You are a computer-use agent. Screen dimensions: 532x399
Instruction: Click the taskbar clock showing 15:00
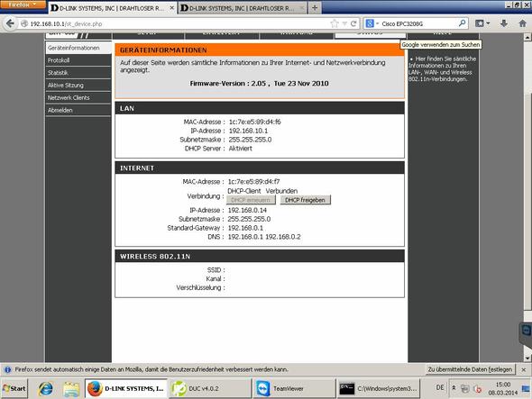tap(503, 388)
